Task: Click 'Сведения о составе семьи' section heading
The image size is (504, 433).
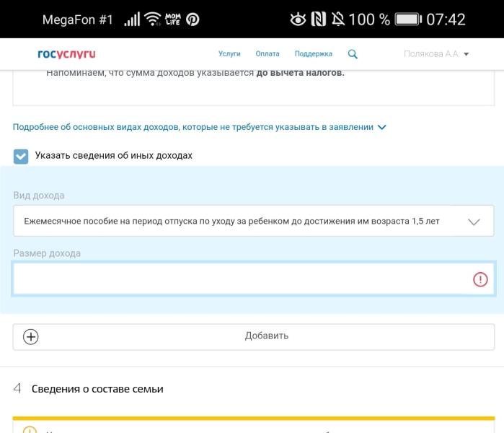Action: (x=97, y=389)
